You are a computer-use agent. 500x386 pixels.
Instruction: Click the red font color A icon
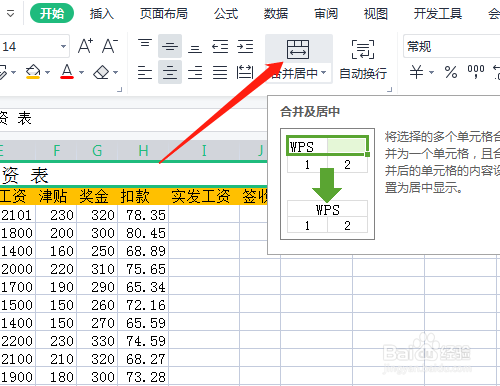[x=67, y=71]
